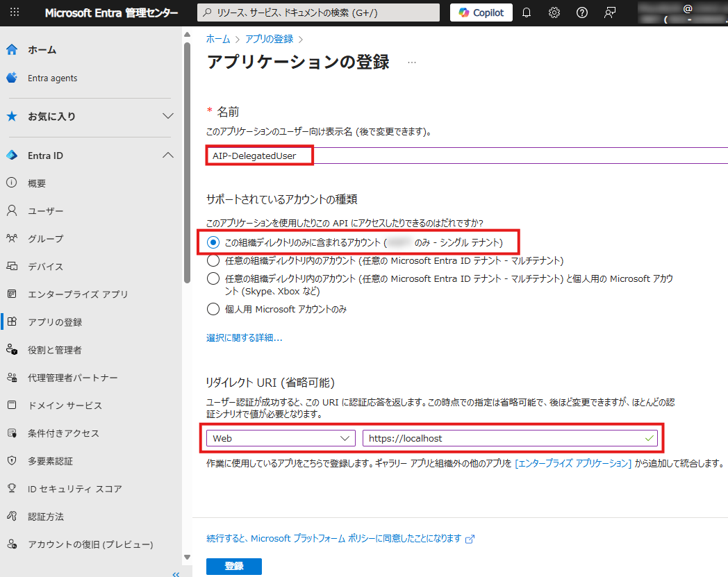Open エンタープライズ アプリ in sidebar
This screenshot has width=728, height=577.
click(78, 294)
